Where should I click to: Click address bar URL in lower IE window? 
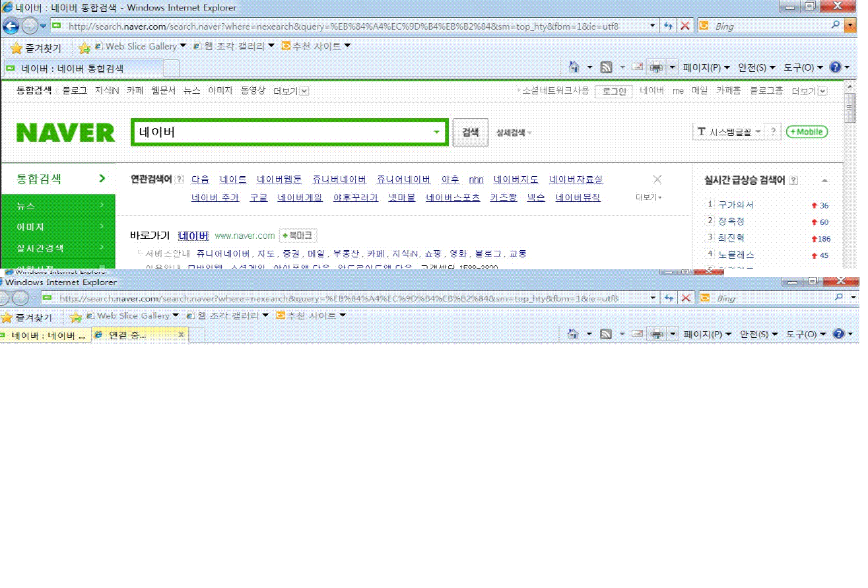(x=338, y=298)
